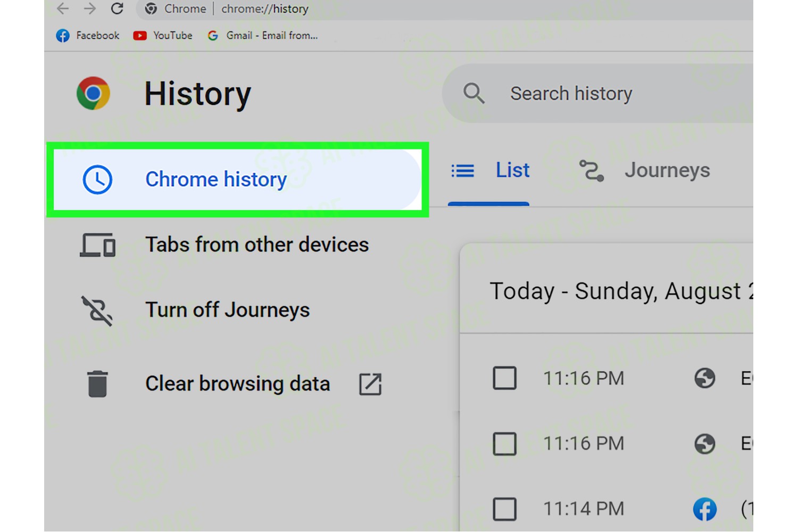798x532 pixels.
Task: Check the first 11:16 PM history entry
Action: point(504,378)
